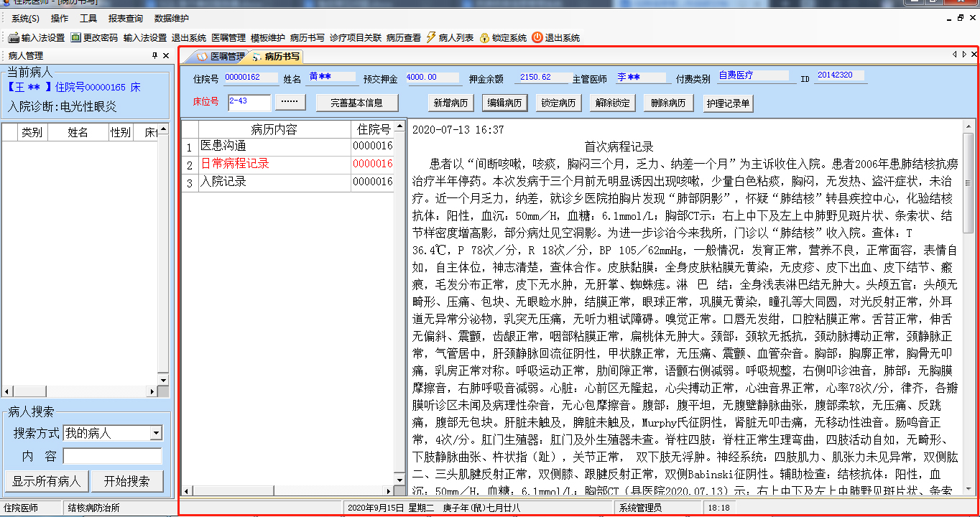Click 输入法设置 toolbar item without icon
980x517 pixels.
point(145,37)
